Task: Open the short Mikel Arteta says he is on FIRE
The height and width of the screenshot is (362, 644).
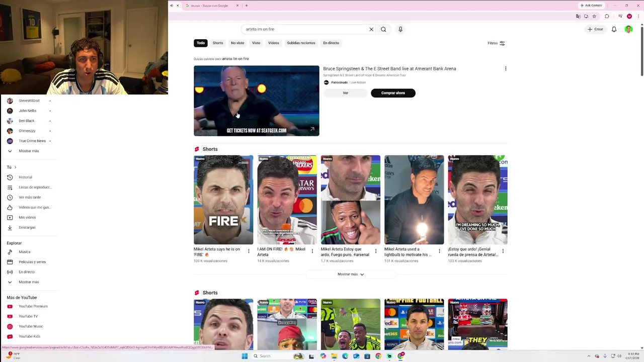Action: [x=223, y=200]
